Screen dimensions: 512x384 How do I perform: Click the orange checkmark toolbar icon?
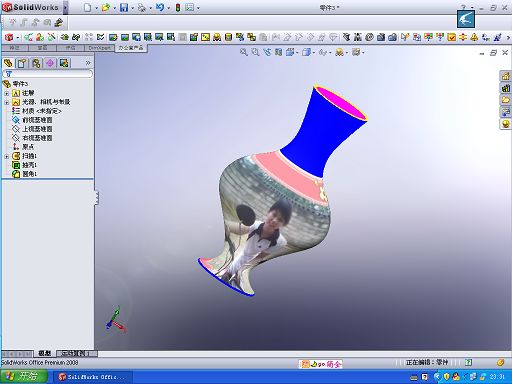coord(451,37)
